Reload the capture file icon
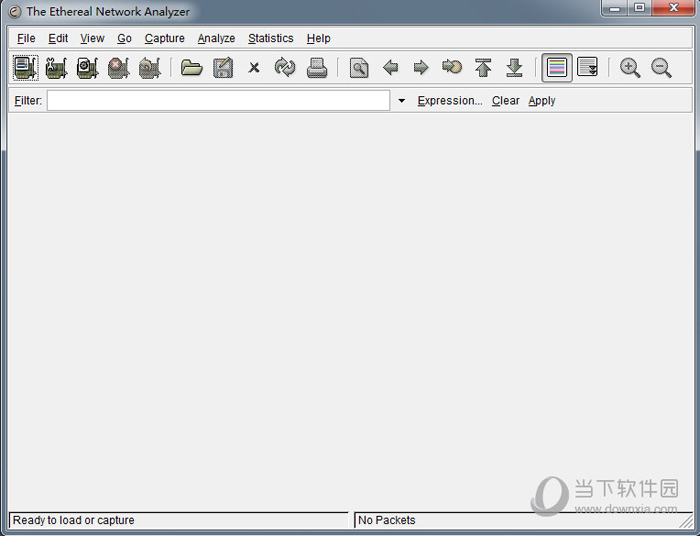The height and width of the screenshot is (536, 700). coord(285,68)
